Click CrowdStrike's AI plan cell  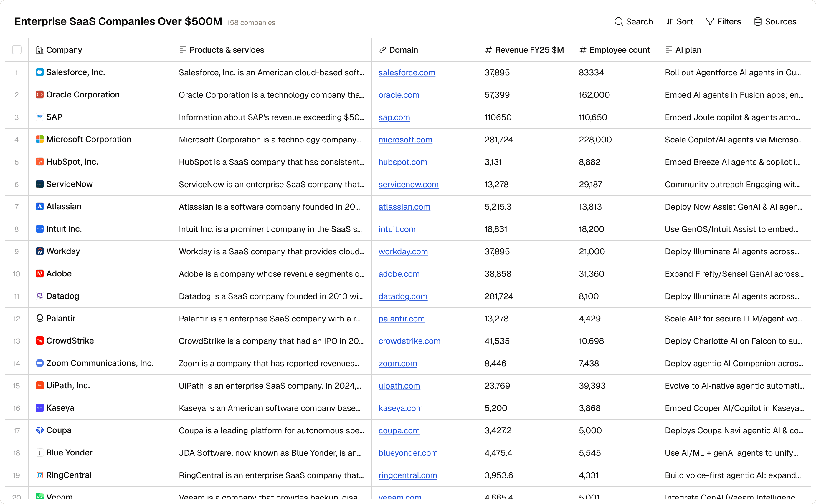[x=734, y=341]
